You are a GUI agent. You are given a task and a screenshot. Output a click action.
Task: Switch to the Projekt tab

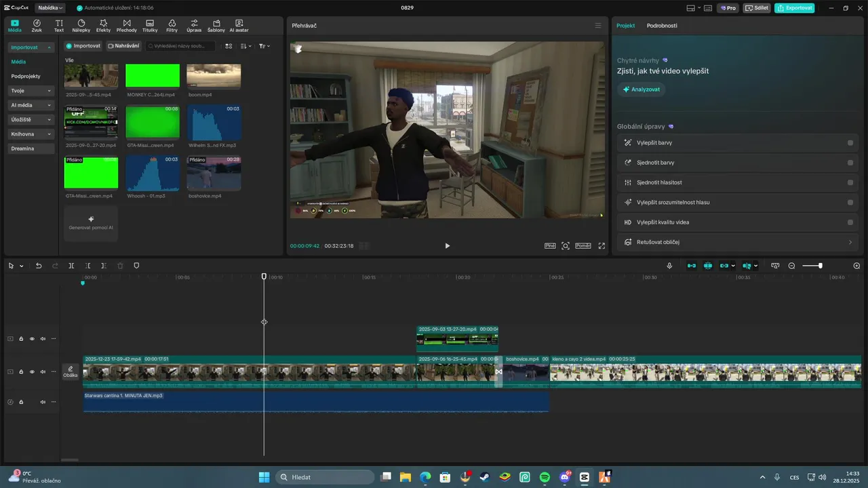[x=625, y=26]
